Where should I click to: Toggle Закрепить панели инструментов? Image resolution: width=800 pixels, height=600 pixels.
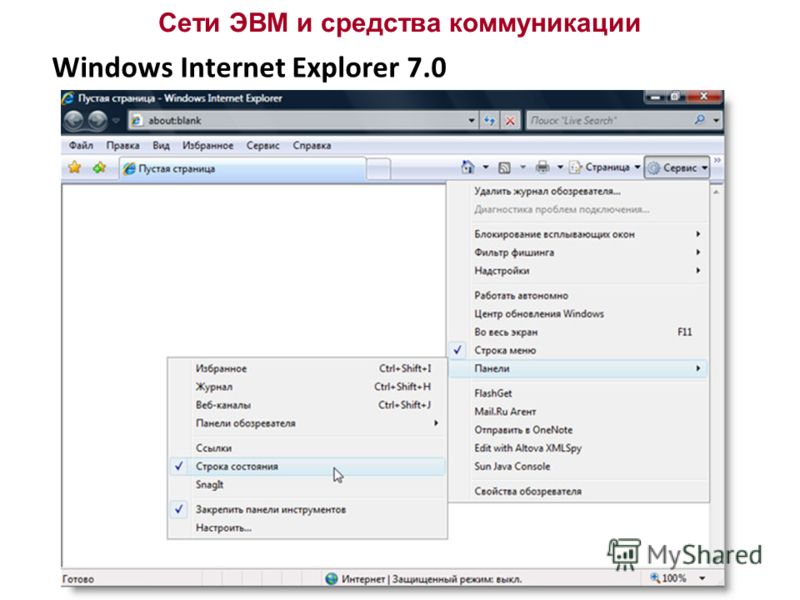[308, 510]
